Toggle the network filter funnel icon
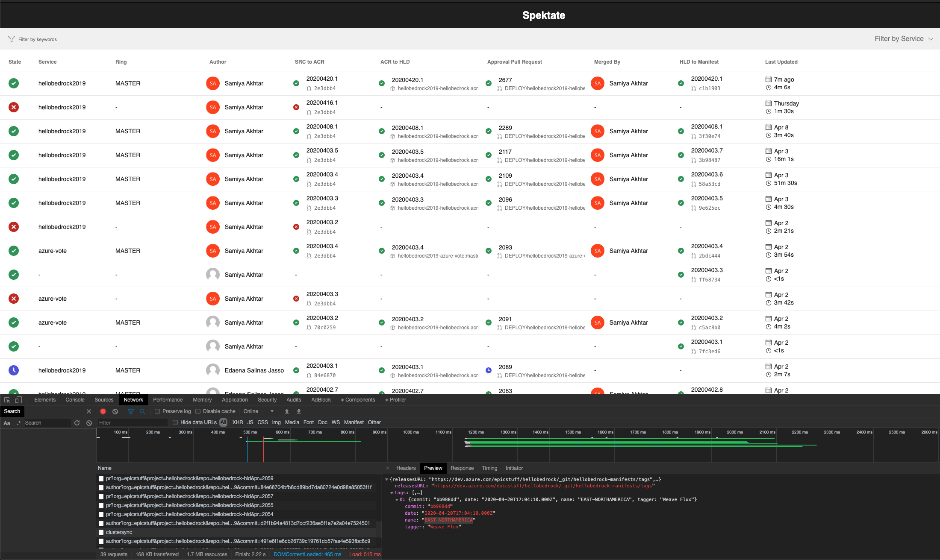940x560 pixels. (131, 411)
